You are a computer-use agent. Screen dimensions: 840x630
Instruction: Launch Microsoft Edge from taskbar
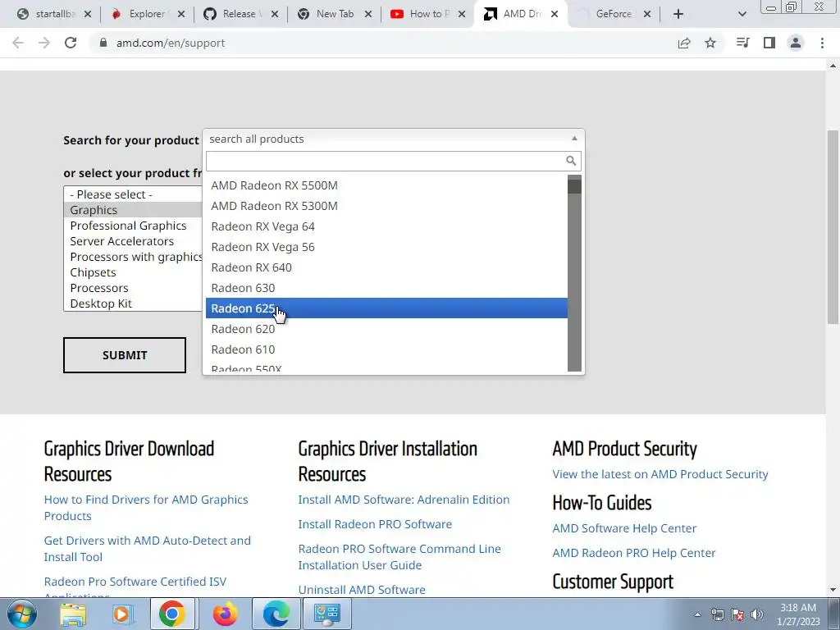click(x=276, y=614)
